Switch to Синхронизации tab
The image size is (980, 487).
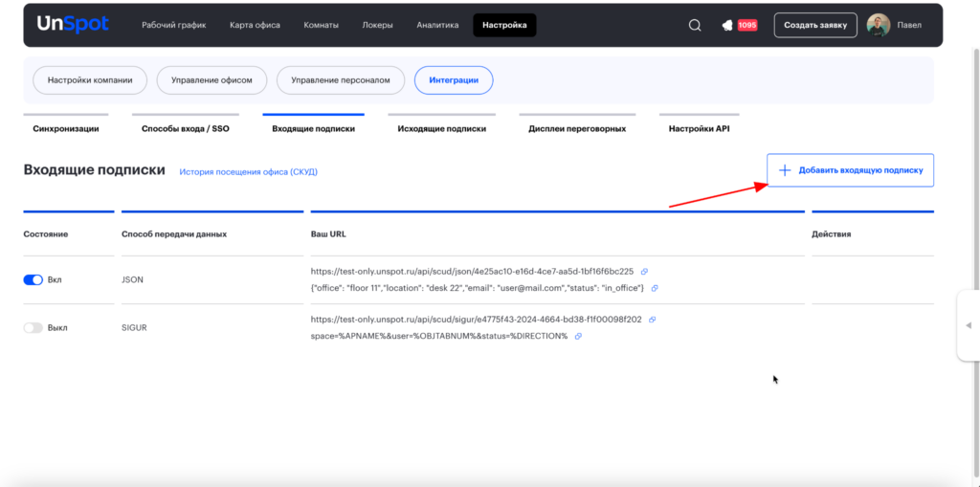tap(66, 129)
